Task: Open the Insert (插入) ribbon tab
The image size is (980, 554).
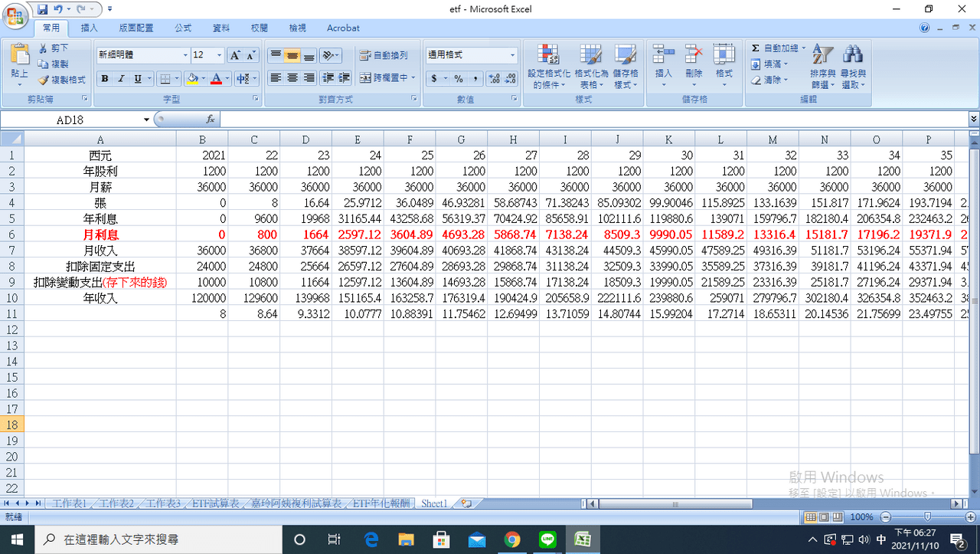Action: [90, 28]
